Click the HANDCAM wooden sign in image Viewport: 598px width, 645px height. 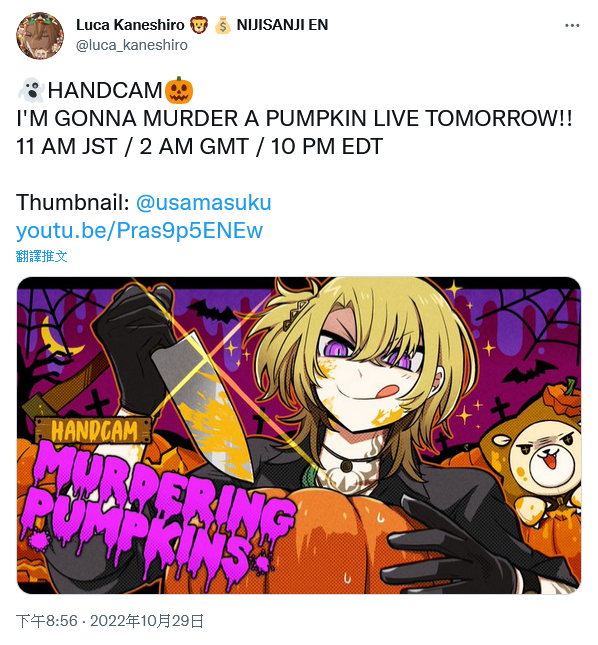point(94,431)
